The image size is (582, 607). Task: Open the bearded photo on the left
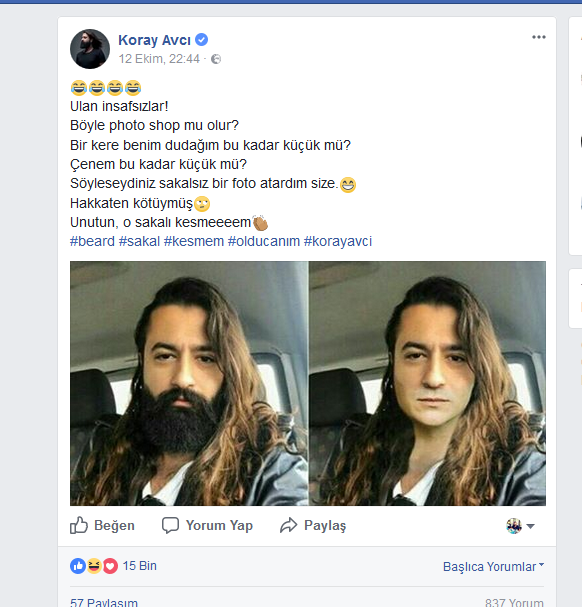point(189,383)
